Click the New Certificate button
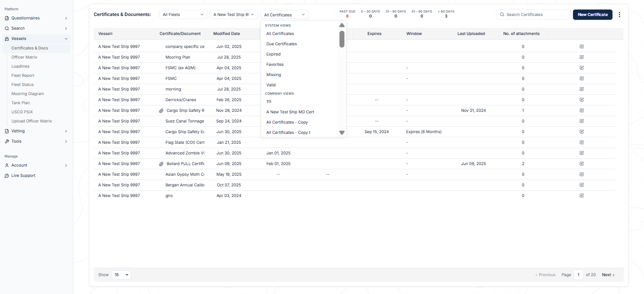 point(593,14)
